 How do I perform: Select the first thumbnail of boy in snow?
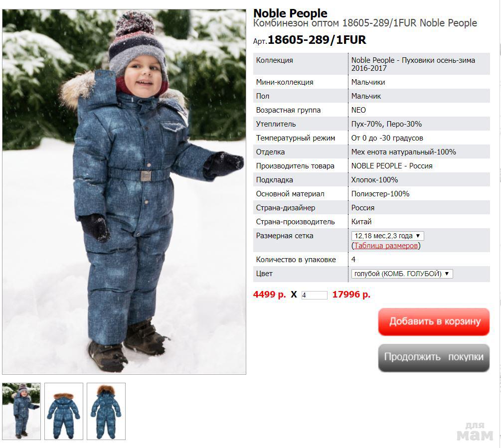[21, 411]
